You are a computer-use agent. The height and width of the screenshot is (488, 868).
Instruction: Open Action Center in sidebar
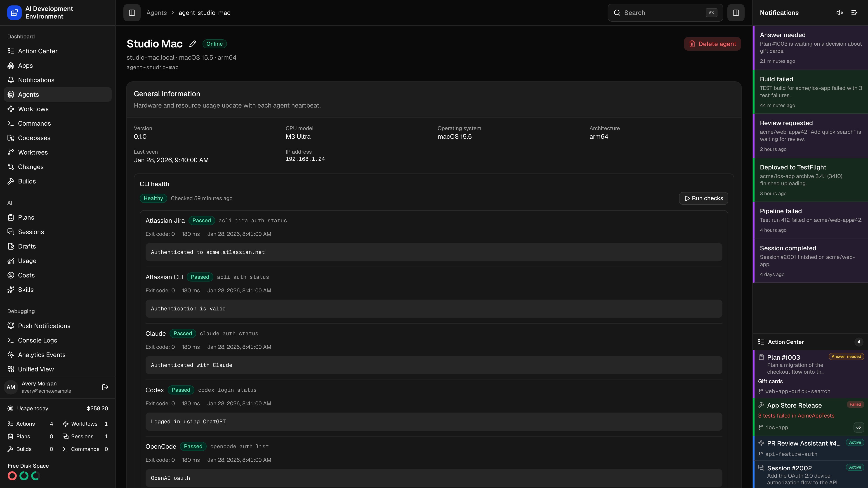coord(57,51)
